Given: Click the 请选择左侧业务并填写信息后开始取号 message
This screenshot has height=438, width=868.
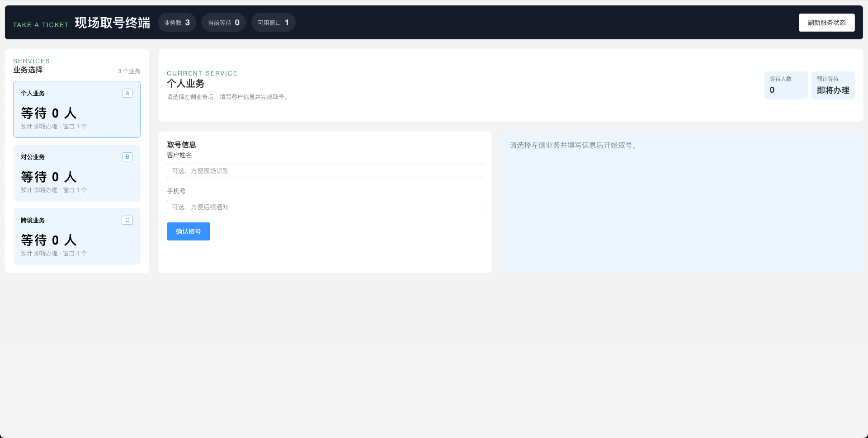Looking at the screenshot, I should [x=574, y=145].
